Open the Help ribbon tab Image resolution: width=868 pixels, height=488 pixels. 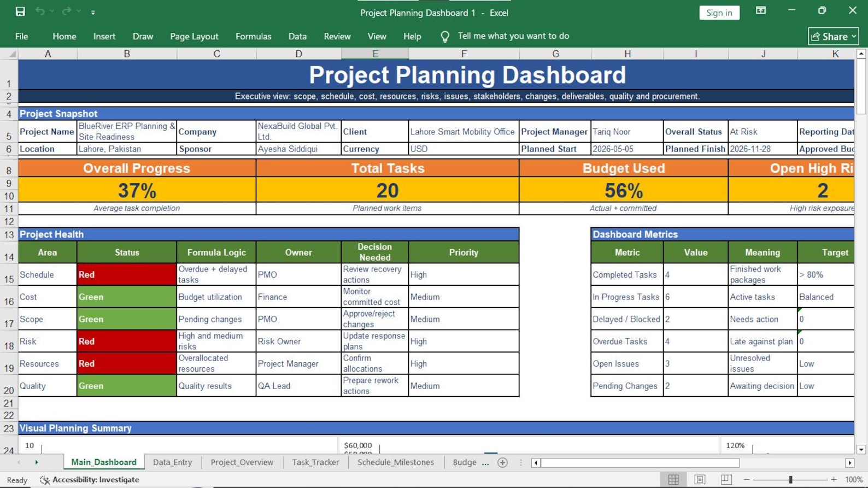click(x=412, y=36)
